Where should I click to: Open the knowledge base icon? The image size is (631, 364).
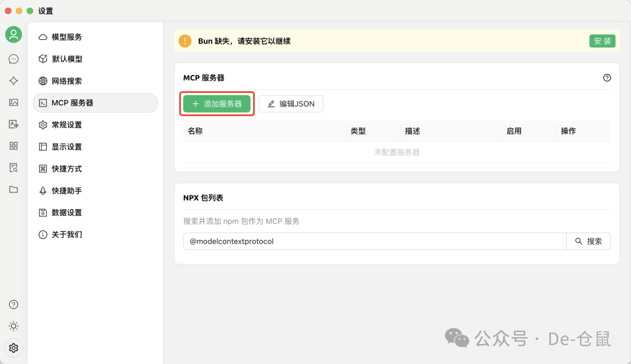click(x=13, y=168)
